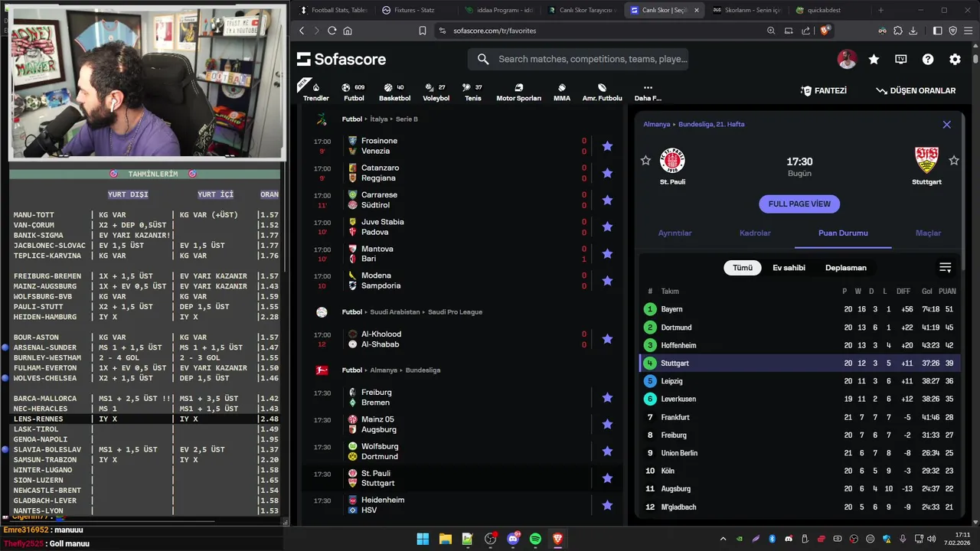This screenshot has height=551, width=980.
Task: Open browser downloads icon
Action: 913,31
